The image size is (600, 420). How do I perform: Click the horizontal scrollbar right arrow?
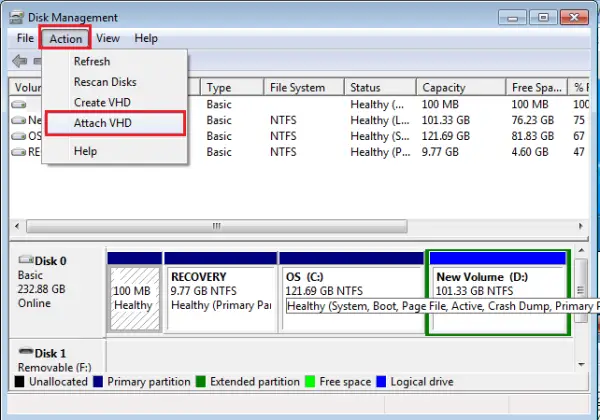tap(580, 226)
